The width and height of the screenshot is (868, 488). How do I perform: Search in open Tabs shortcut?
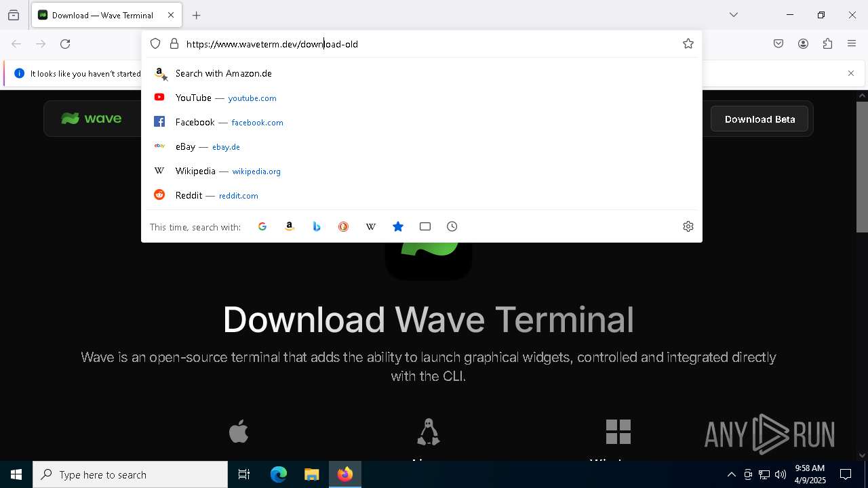(425, 226)
